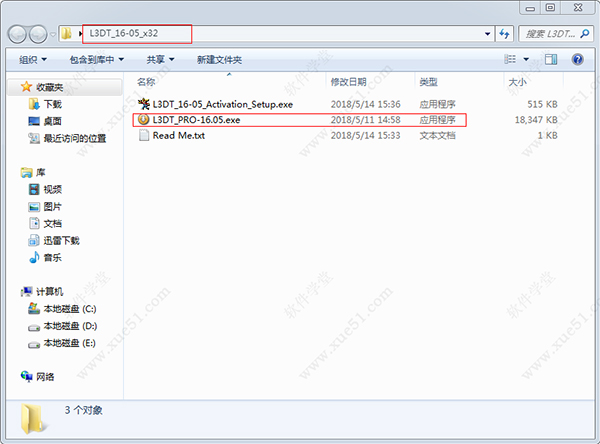Click the magnifier search icon
This screenshot has height=444, width=600.
(585, 34)
